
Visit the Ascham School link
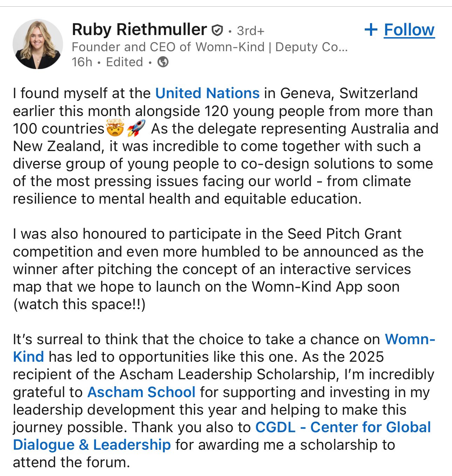point(141,392)
